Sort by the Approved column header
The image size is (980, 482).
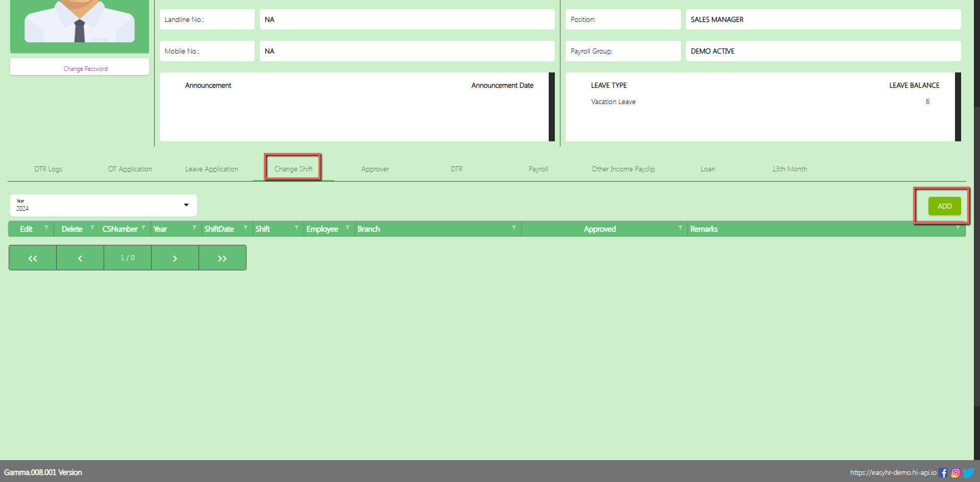[x=600, y=229]
